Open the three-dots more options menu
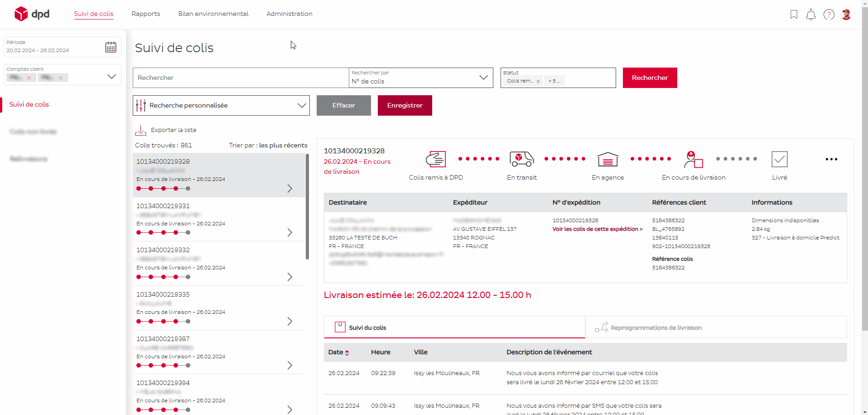 831,159
